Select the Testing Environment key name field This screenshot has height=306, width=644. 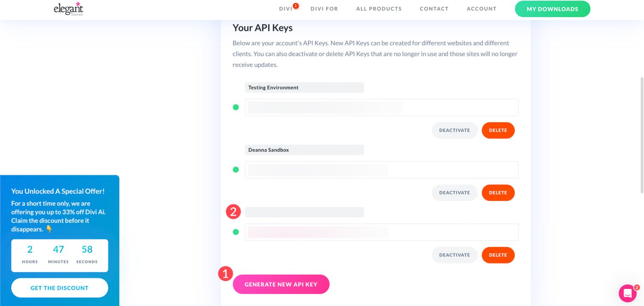point(304,87)
